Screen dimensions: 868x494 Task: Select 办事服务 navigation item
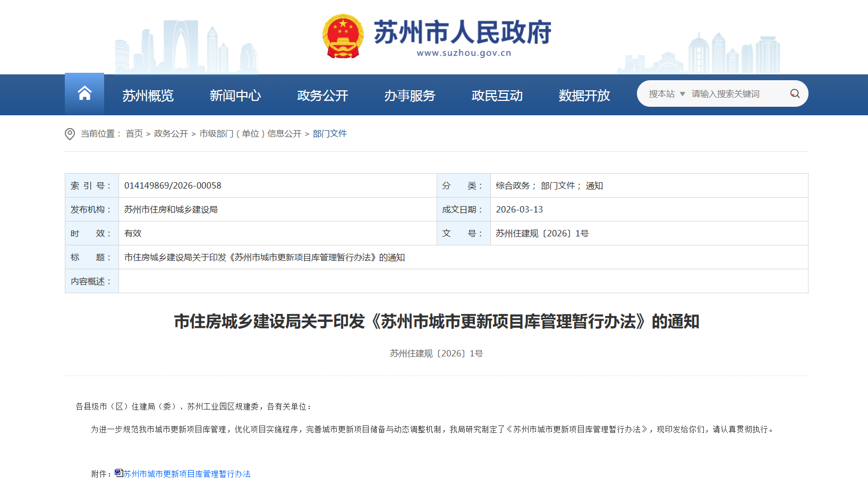[410, 96]
